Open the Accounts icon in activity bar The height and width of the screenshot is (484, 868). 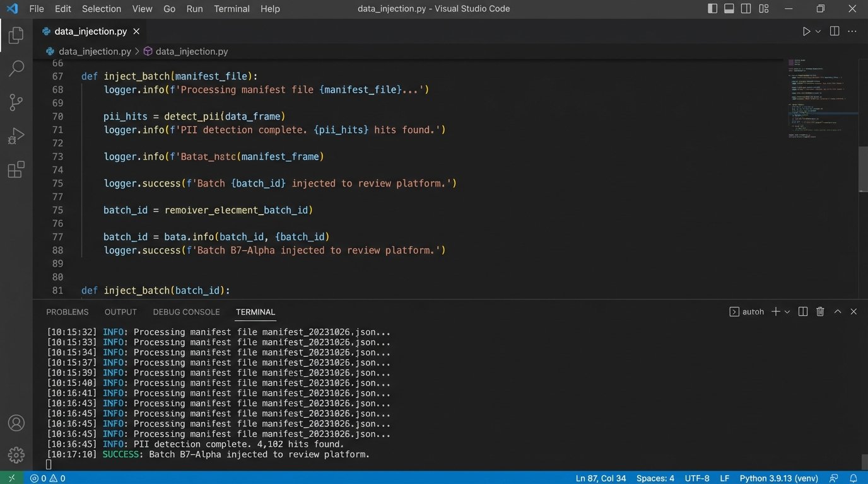(16, 423)
